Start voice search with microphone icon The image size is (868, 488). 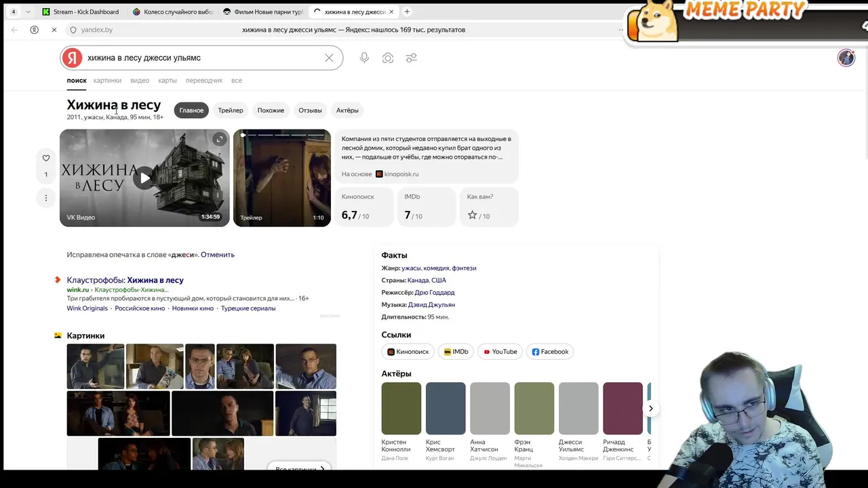(364, 58)
